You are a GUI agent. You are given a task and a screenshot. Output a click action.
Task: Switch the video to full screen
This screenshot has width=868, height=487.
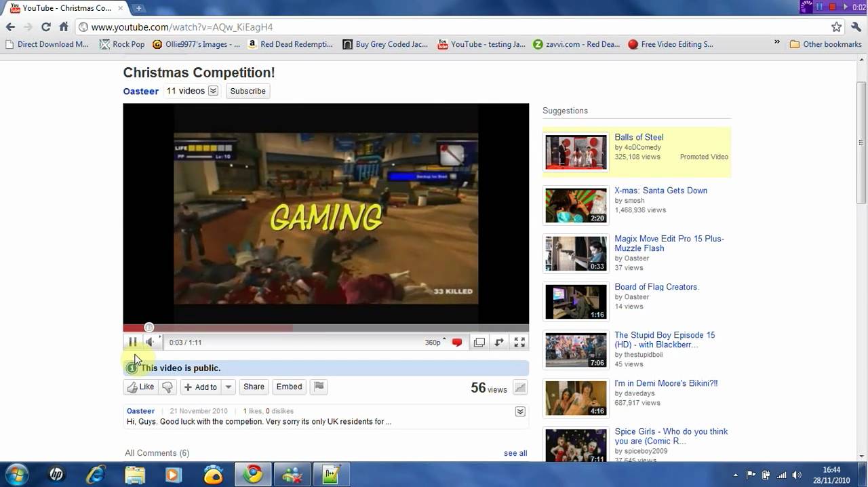(519, 343)
